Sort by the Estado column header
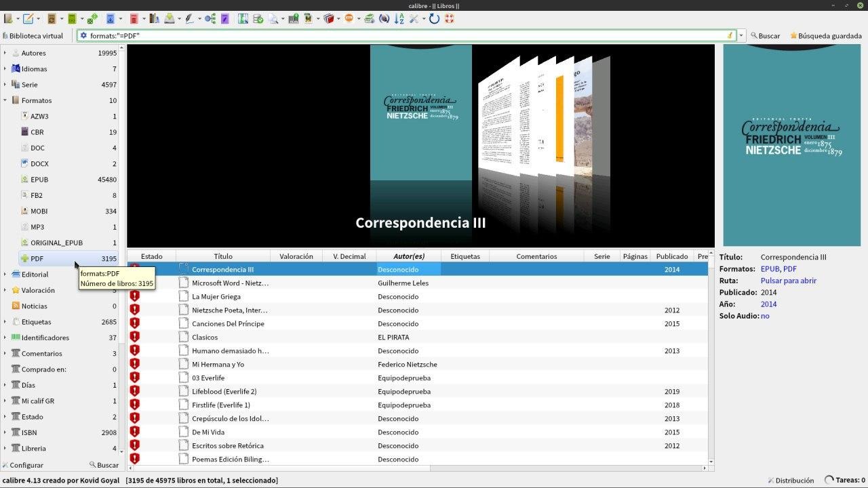Viewport: 868px width, 488px height. (152, 256)
